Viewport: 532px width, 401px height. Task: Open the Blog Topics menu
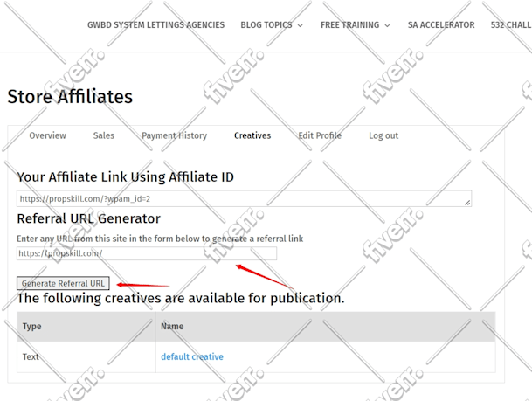266,25
